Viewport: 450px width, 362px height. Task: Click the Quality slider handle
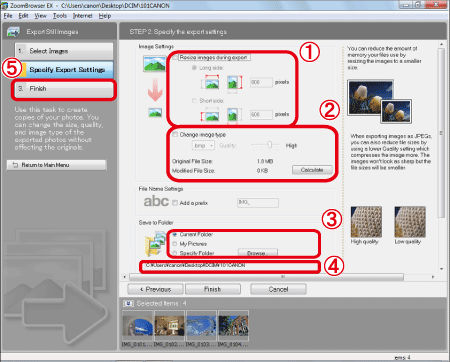270,145
